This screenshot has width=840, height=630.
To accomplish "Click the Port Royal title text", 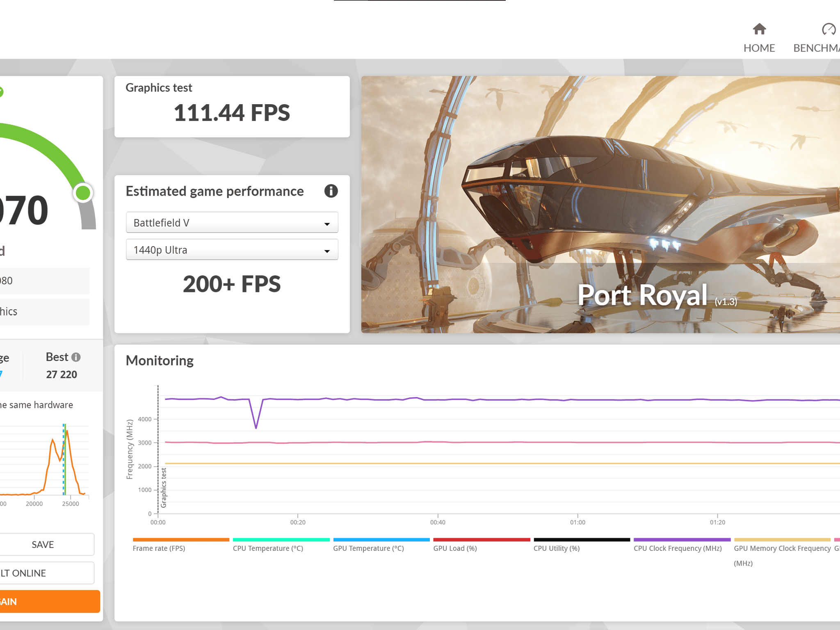I will click(642, 295).
